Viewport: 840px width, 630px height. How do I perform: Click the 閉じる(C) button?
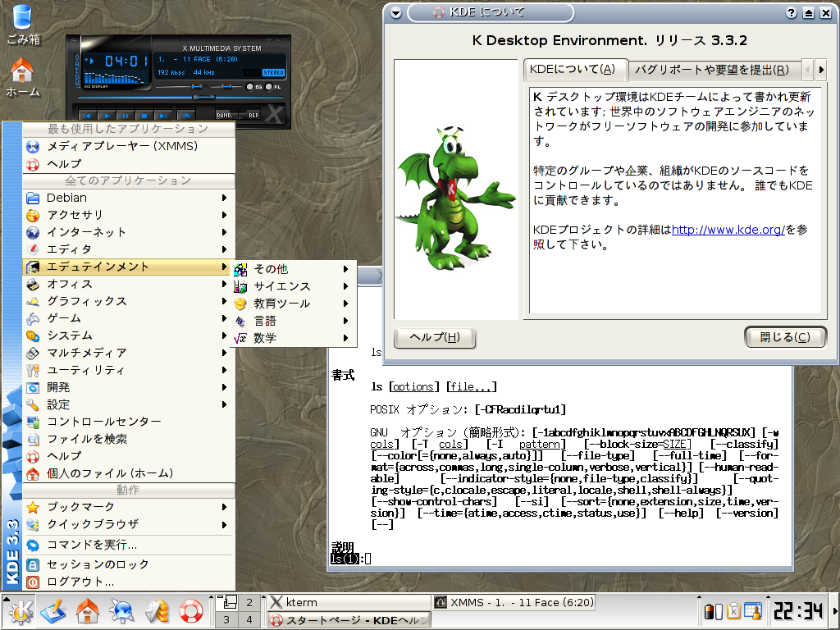[x=785, y=337]
